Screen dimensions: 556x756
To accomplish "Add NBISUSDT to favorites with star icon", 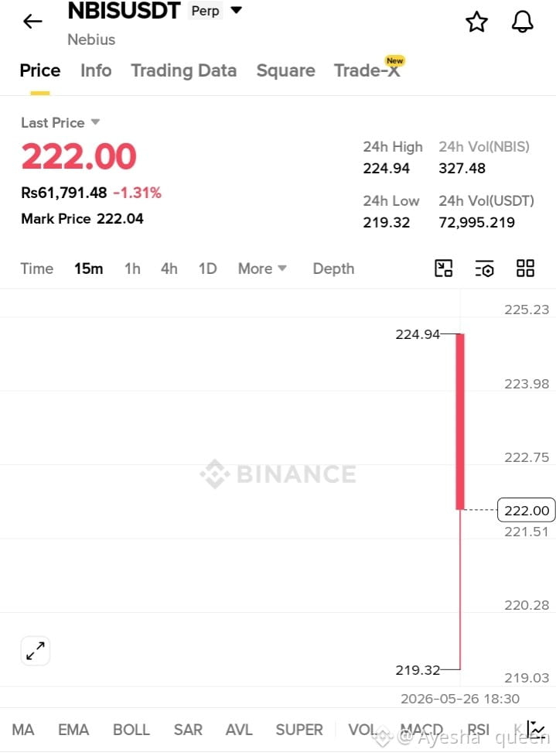I will 476,22.
